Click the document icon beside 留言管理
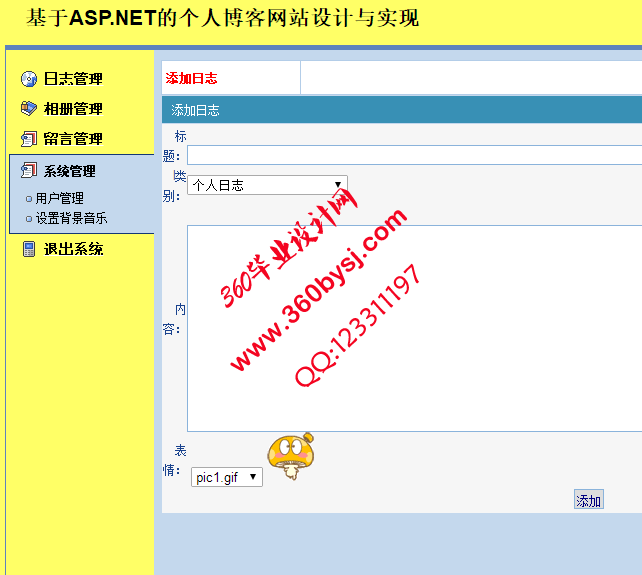 click(29, 139)
